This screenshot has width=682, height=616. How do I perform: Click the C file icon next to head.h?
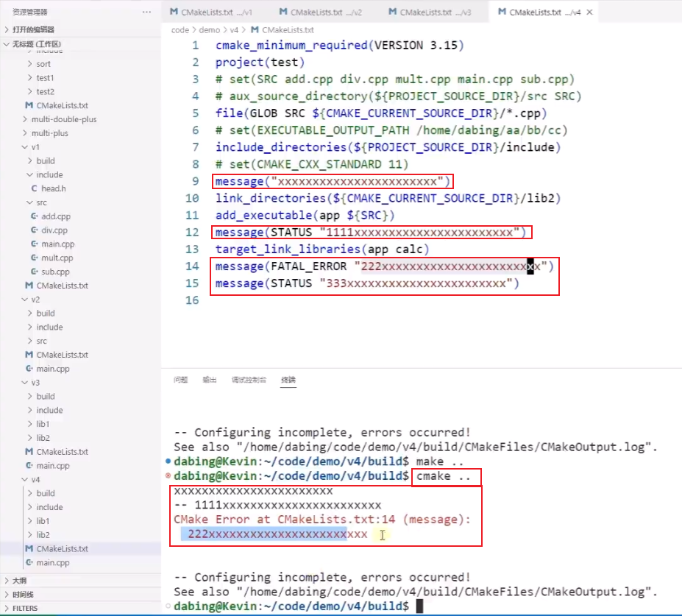[35, 188]
